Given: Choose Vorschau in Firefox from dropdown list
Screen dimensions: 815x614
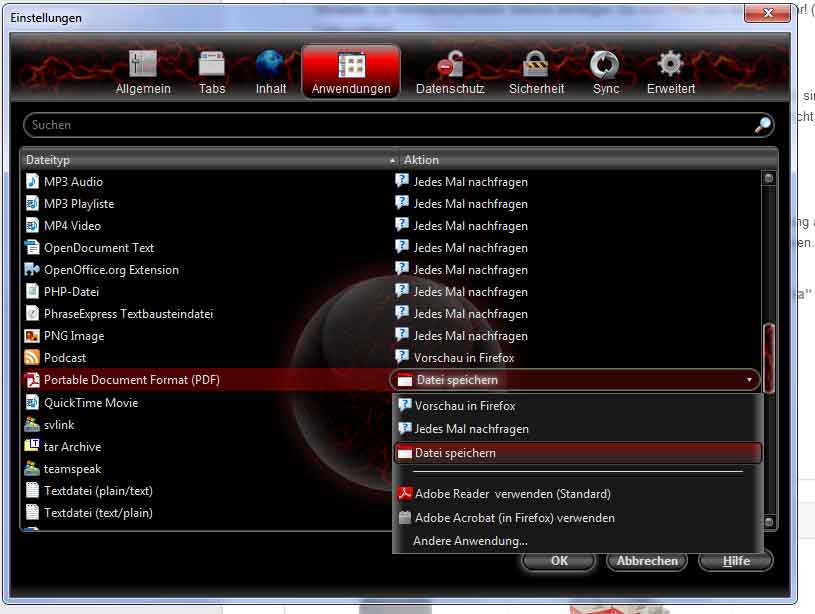Looking at the screenshot, I should point(465,406).
